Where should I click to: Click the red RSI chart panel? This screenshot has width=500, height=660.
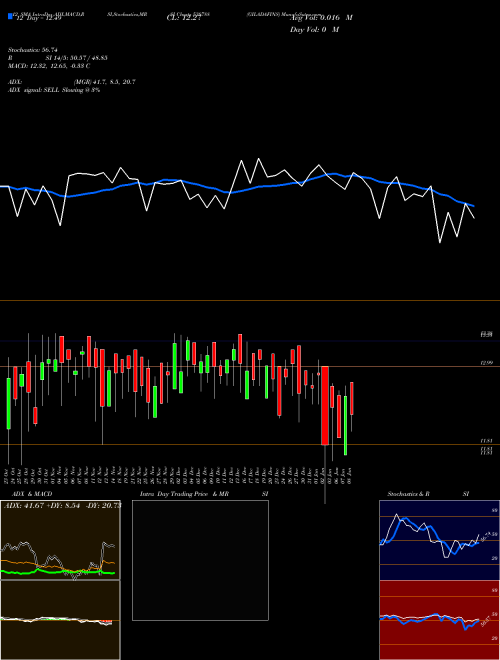tap(439, 620)
